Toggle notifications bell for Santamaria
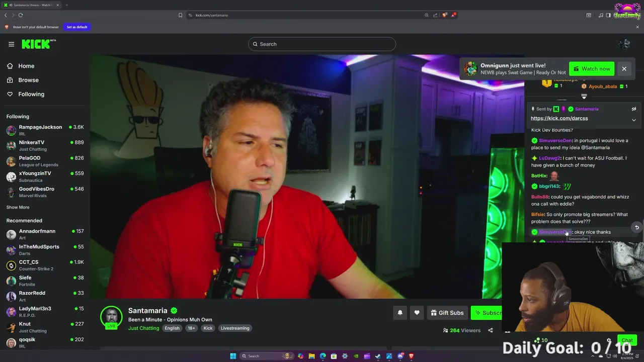The height and width of the screenshot is (362, 644). (x=400, y=313)
